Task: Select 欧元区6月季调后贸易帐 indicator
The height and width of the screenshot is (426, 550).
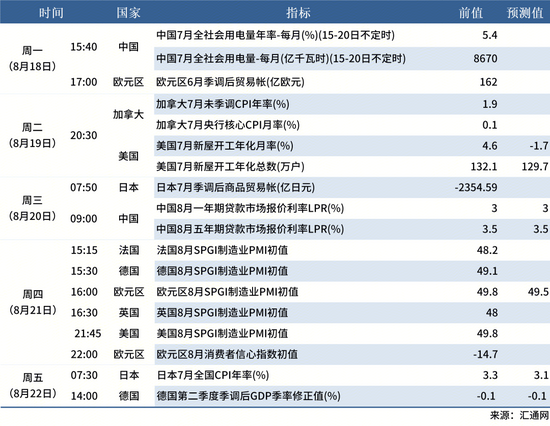Action: 230,82
